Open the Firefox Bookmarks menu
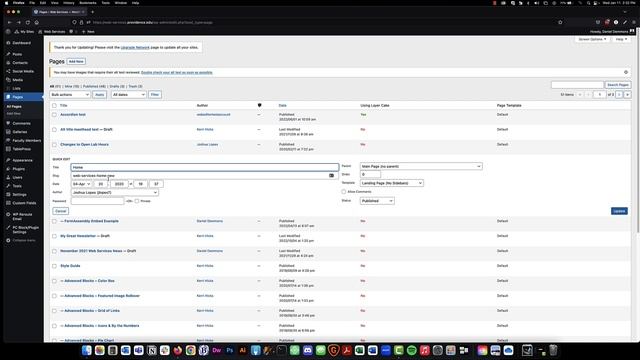The width and height of the screenshot is (640, 360). (x=88, y=3)
